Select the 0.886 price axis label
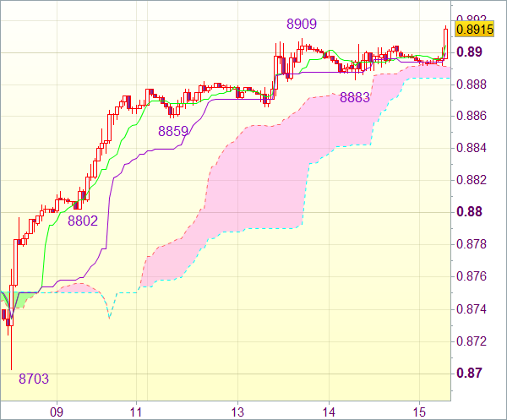 pos(472,116)
